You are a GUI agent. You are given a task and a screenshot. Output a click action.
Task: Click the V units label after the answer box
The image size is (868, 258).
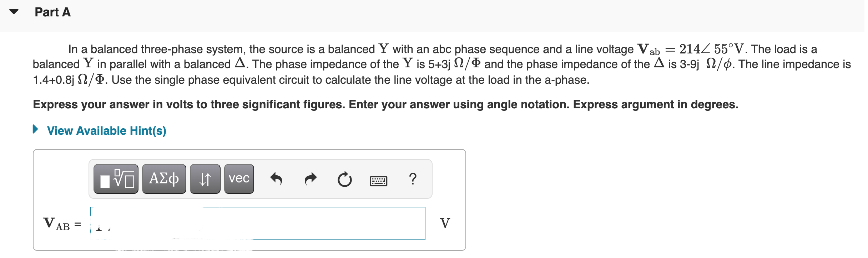click(445, 223)
